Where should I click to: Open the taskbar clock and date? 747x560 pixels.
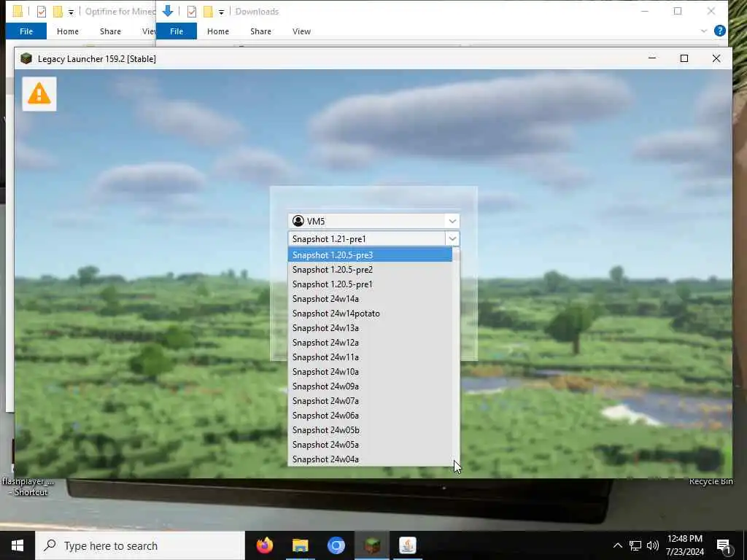[x=684, y=545]
